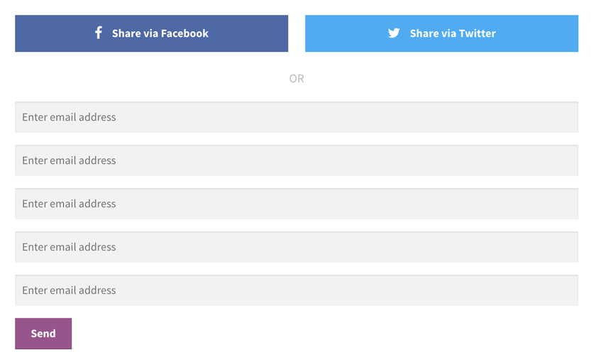This screenshot has width=596, height=364.
Task: Click the Twitter bird icon
Action: click(x=394, y=33)
